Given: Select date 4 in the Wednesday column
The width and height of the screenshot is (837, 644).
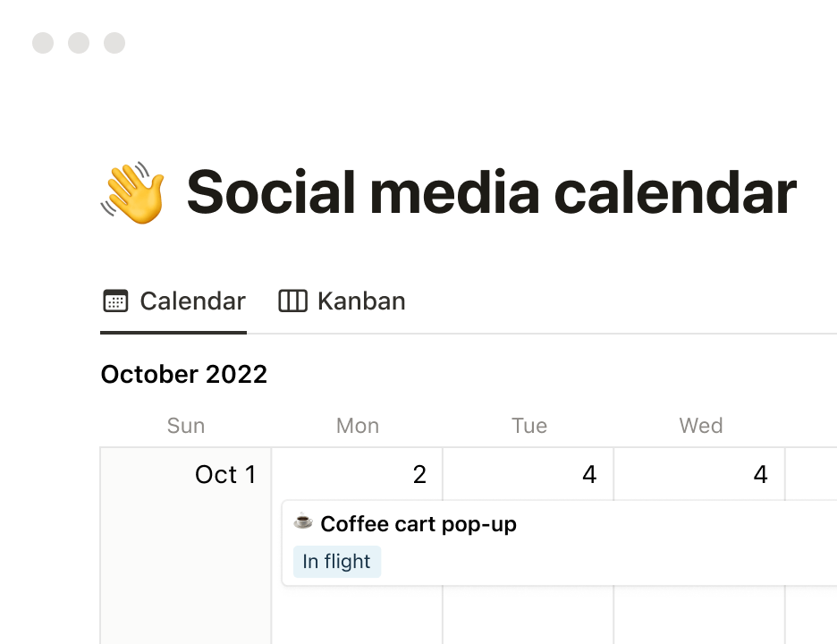Looking at the screenshot, I should (x=760, y=474).
